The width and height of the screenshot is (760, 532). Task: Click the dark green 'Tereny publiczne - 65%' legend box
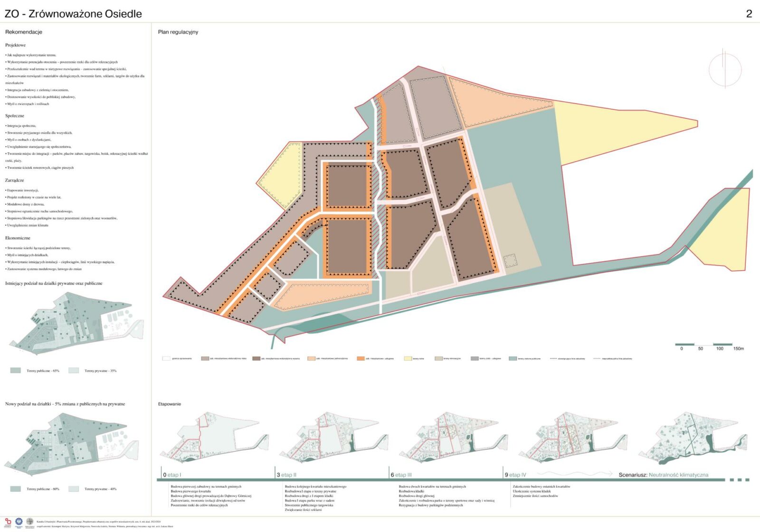point(16,370)
